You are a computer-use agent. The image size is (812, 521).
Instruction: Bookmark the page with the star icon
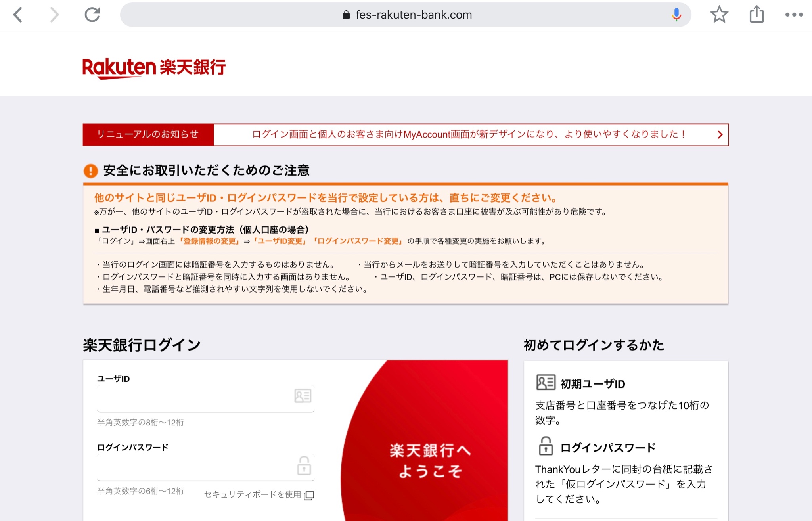point(719,15)
